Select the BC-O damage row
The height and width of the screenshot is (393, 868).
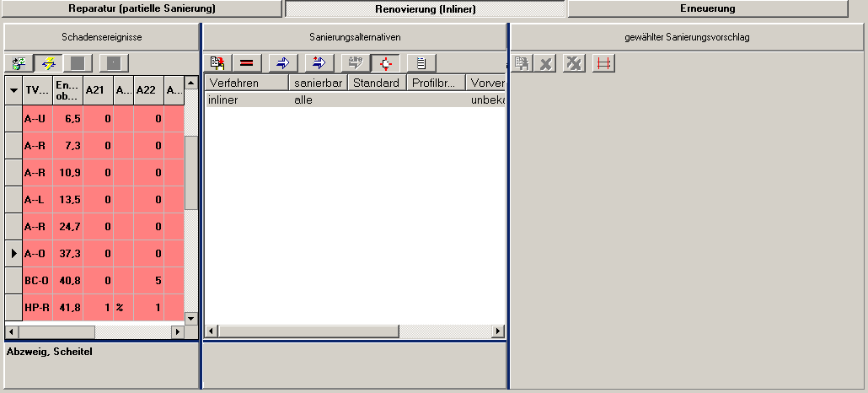36,280
